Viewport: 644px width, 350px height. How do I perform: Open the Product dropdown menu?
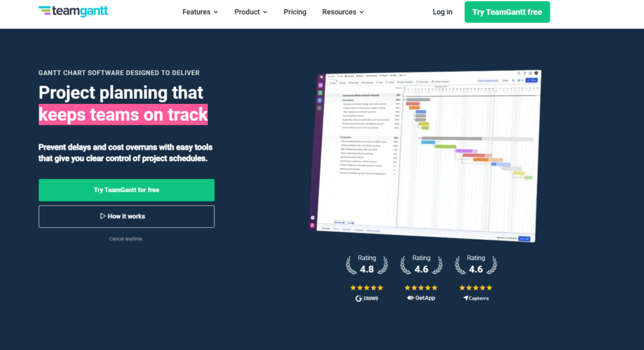[x=250, y=12]
